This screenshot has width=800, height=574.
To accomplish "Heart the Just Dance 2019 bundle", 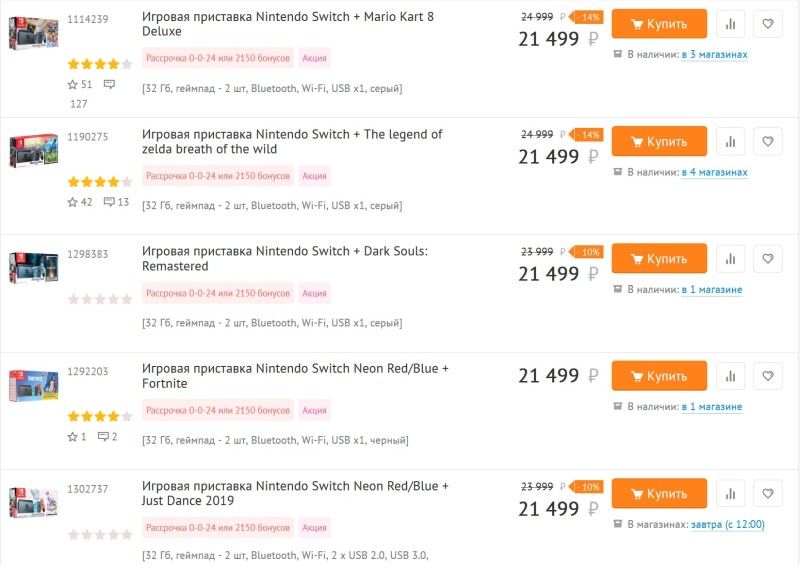I will click(767, 493).
